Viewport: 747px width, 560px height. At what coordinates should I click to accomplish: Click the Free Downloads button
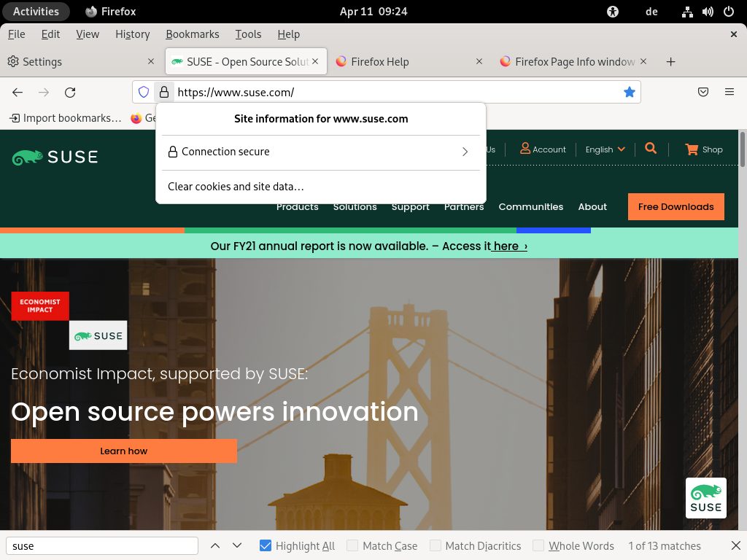click(676, 206)
